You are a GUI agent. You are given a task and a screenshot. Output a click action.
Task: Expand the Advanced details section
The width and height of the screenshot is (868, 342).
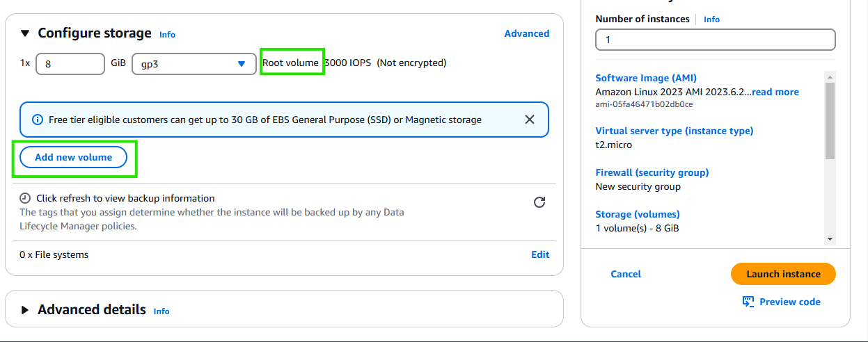pos(25,310)
